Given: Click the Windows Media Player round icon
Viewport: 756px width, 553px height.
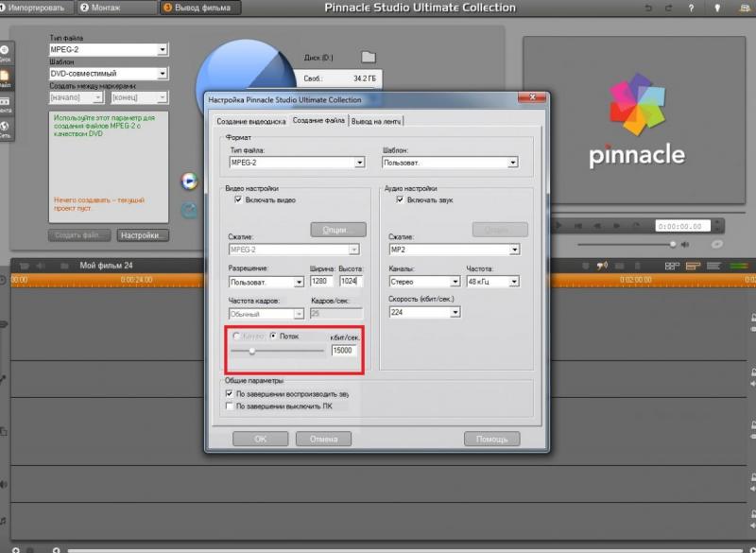Looking at the screenshot, I should (189, 181).
